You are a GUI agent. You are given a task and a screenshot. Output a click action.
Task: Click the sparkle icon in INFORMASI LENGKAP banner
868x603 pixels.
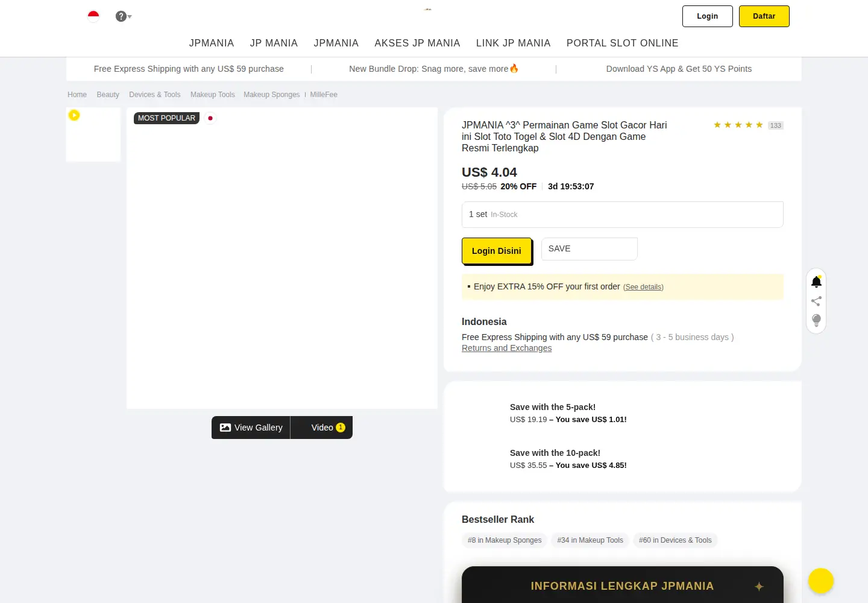759,586
